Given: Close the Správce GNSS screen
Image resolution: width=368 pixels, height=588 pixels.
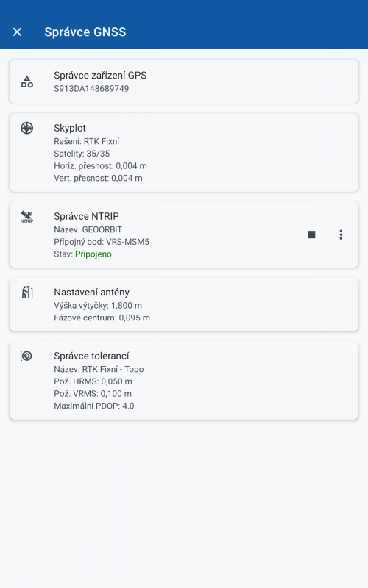Looking at the screenshot, I should 17,32.
